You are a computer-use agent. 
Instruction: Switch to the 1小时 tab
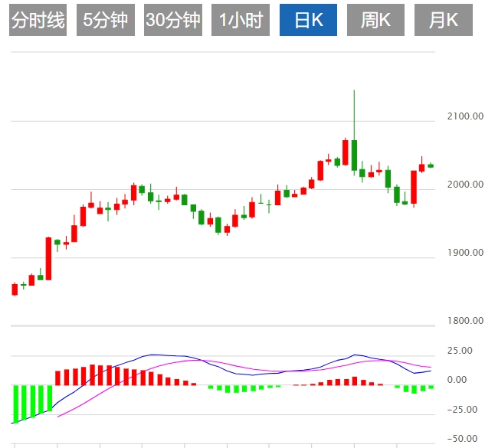coord(241,20)
